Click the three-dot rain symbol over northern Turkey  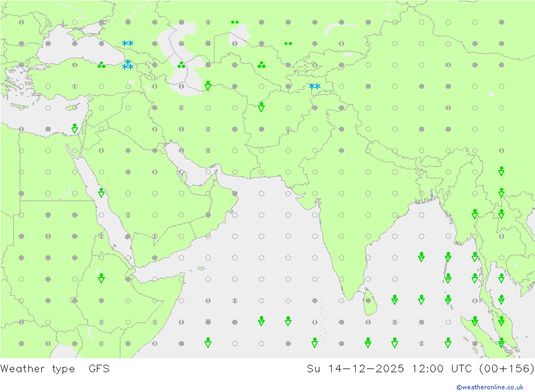point(101,65)
